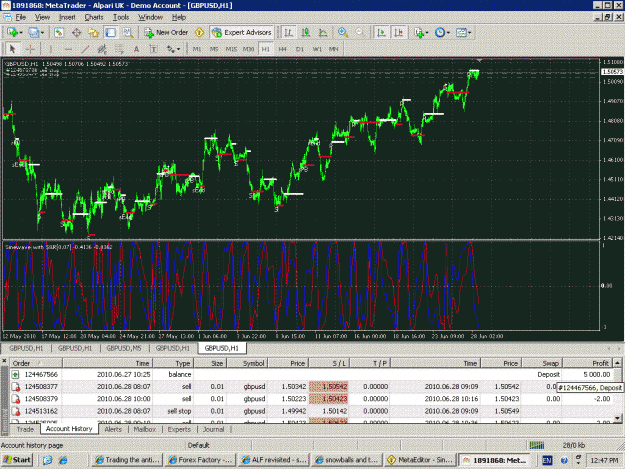This screenshot has height=469, width=625.
Task: Open the Charts menu
Action: coord(94,17)
